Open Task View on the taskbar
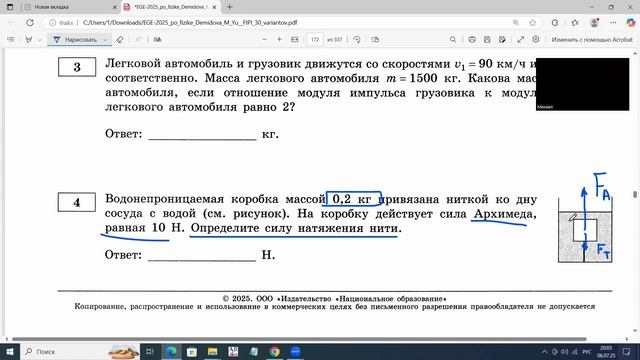The image size is (640, 360). [x=150, y=351]
